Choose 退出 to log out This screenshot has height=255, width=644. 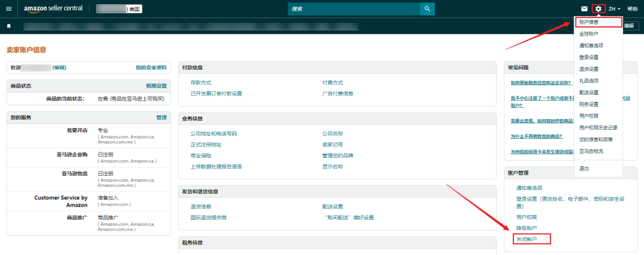click(x=584, y=169)
